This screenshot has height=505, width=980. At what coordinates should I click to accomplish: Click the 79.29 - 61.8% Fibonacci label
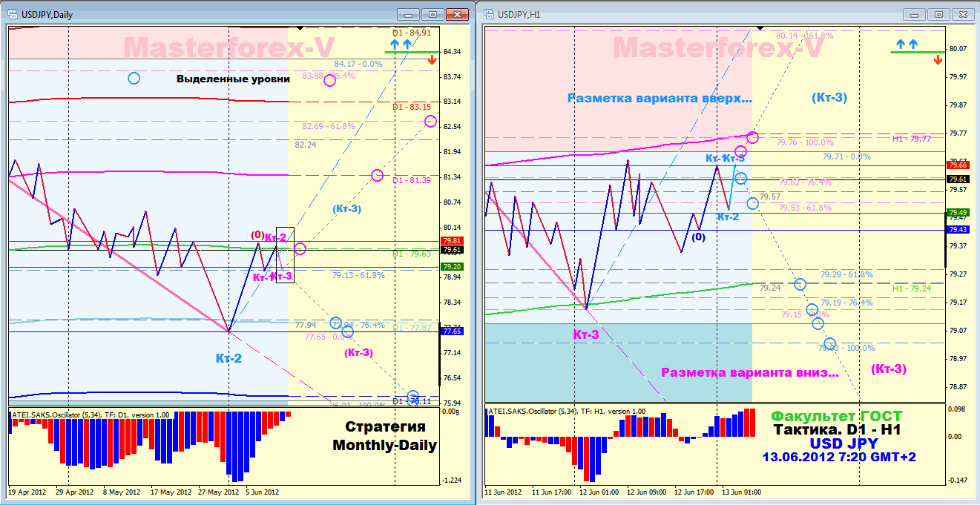click(847, 274)
